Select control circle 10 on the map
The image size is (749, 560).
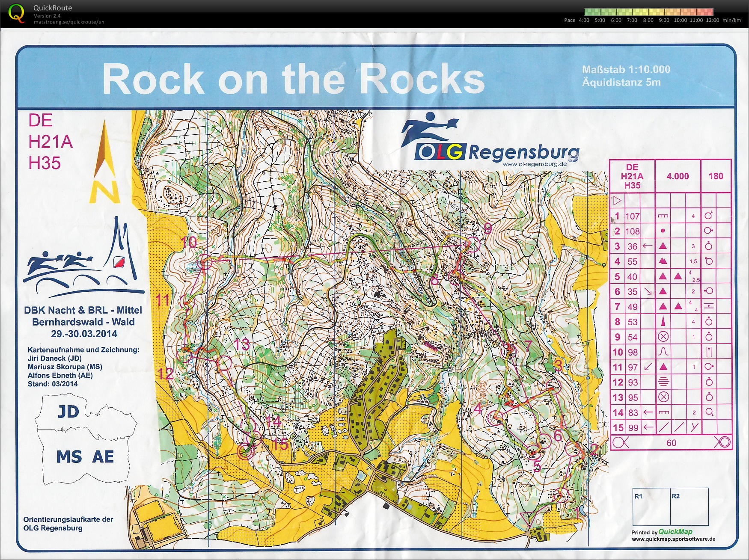(206, 263)
